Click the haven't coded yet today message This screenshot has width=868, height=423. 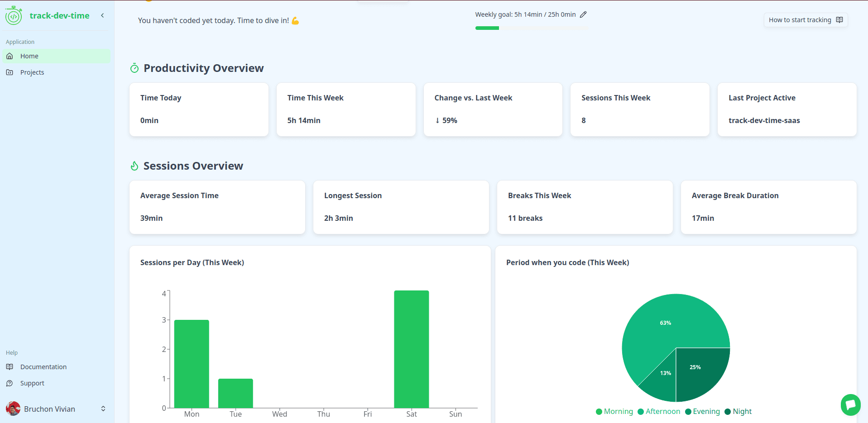[219, 20]
